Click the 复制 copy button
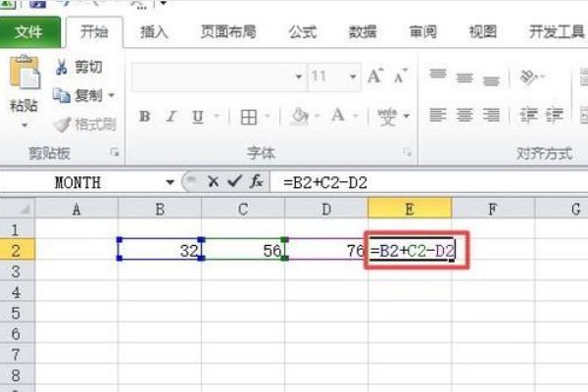Screen dimensions: 588x392 [78, 96]
